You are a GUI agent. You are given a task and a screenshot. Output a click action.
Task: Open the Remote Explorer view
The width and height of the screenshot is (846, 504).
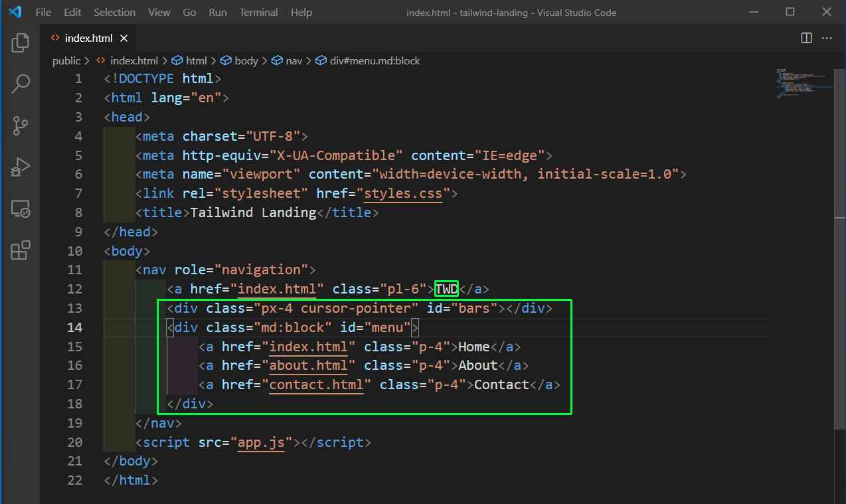[x=21, y=209]
